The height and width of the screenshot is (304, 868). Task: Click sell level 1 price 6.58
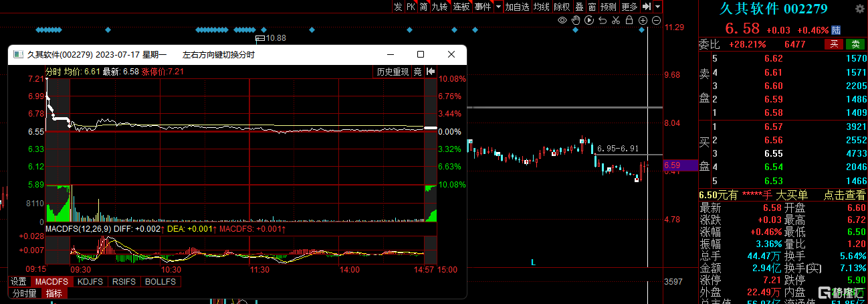pyautogui.click(x=773, y=112)
